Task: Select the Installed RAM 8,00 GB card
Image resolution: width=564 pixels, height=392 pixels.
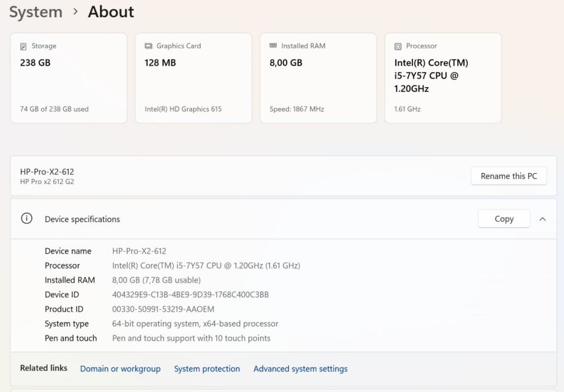Action: click(318, 78)
